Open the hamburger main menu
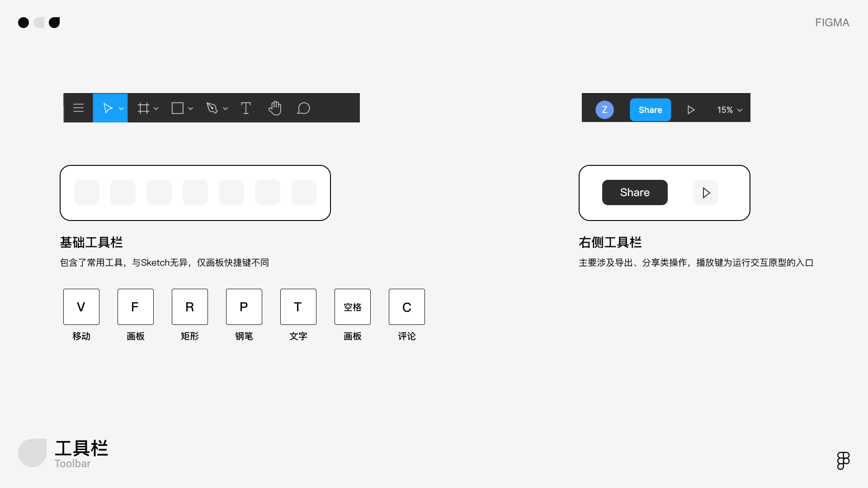 [x=78, y=108]
